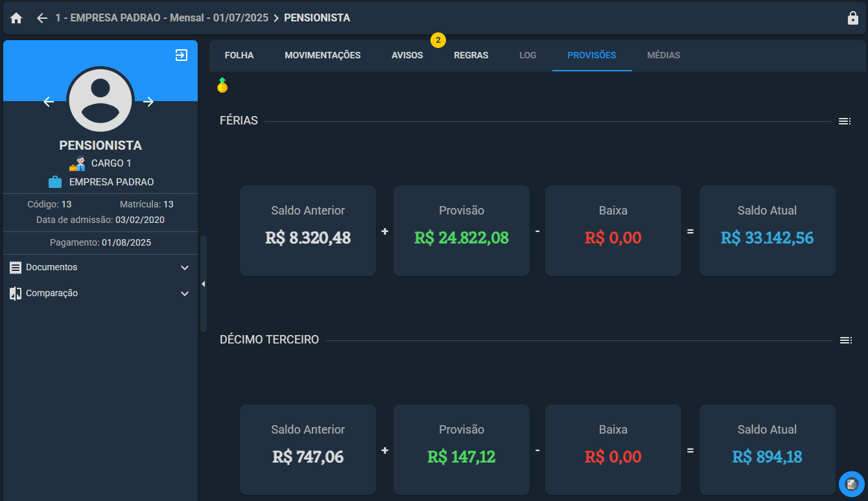Click the Documentos list icon
Image resolution: width=868 pixels, height=501 pixels.
(16, 268)
